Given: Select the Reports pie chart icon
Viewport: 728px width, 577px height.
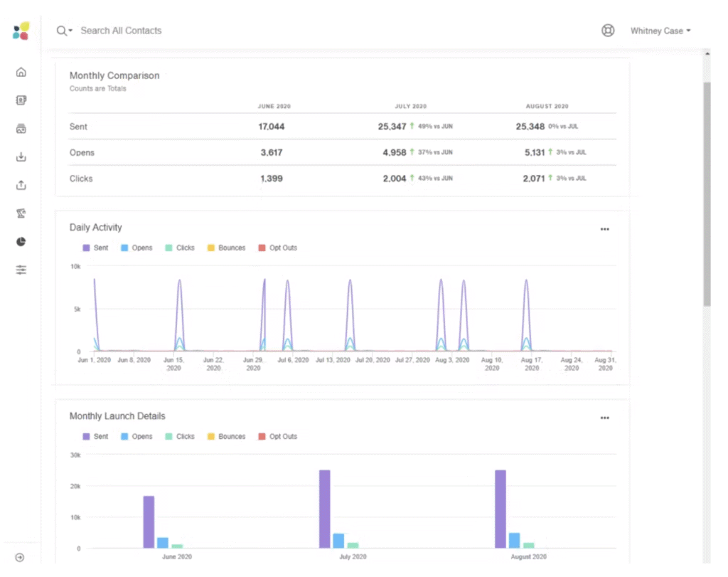Looking at the screenshot, I should (x=21, y=242).
